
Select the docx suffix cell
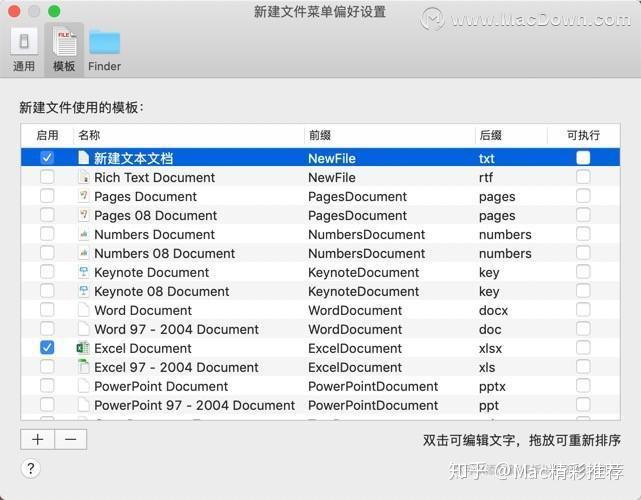point(493,310)
